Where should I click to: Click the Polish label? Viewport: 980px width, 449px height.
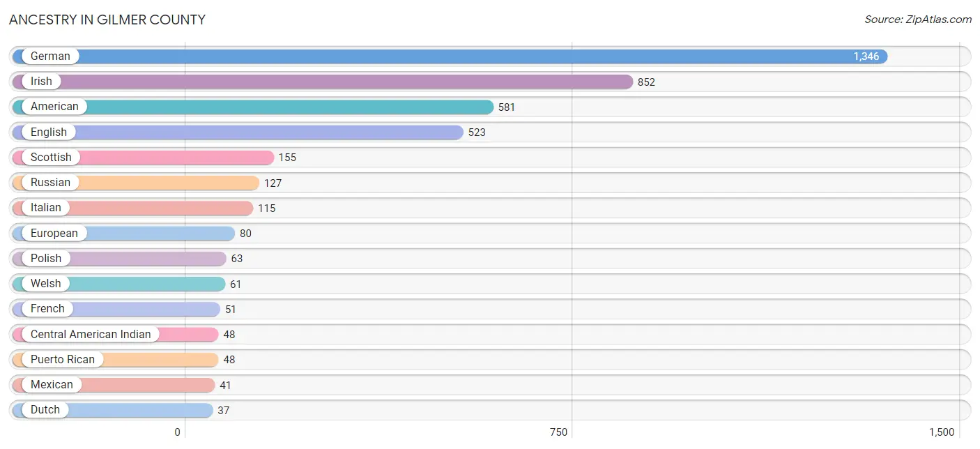pyautogui.click(x=46, y=259)
